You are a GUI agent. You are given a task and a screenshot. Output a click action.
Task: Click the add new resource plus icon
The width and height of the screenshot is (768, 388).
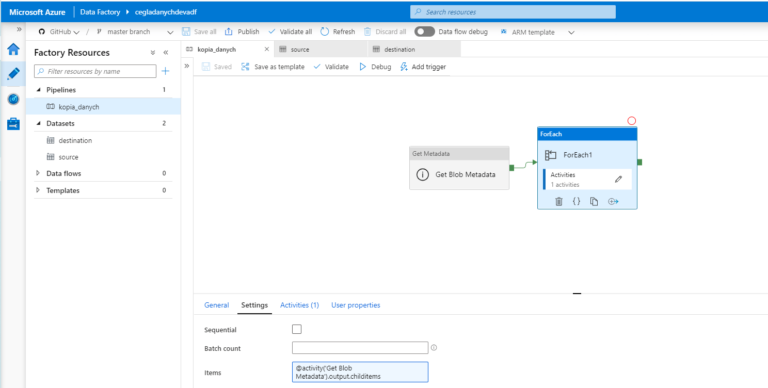coord(166,71)
